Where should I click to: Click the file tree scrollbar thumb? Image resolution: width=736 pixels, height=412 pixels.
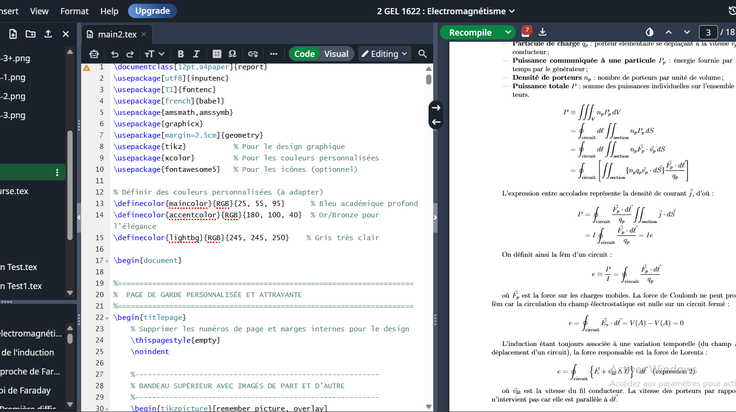point(70,185)
